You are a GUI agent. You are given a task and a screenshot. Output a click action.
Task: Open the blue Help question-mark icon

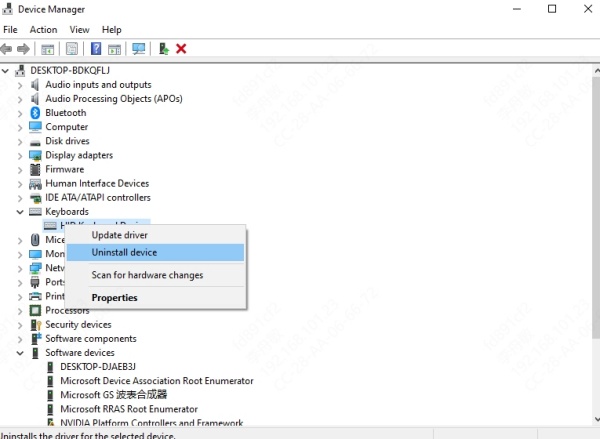pyautogui.click(x=96, y=49)
